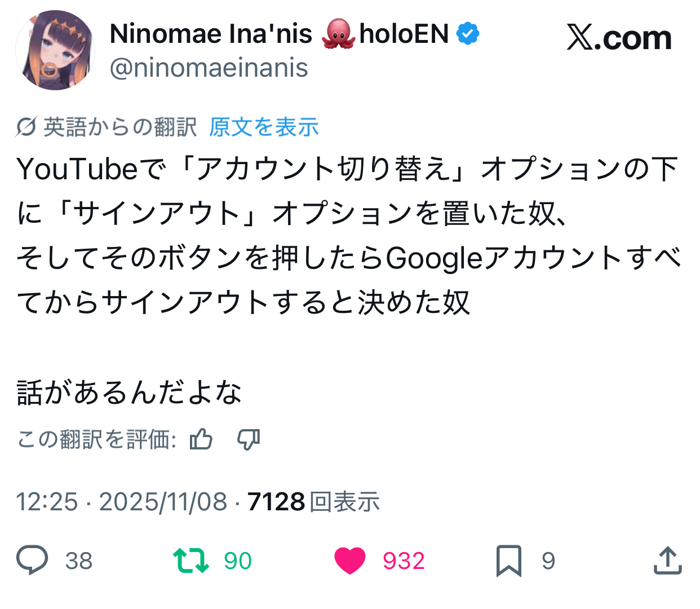Click the translation icon beside 英語からの翻訳
700x609 pixels.
click(x=26, y=127)
